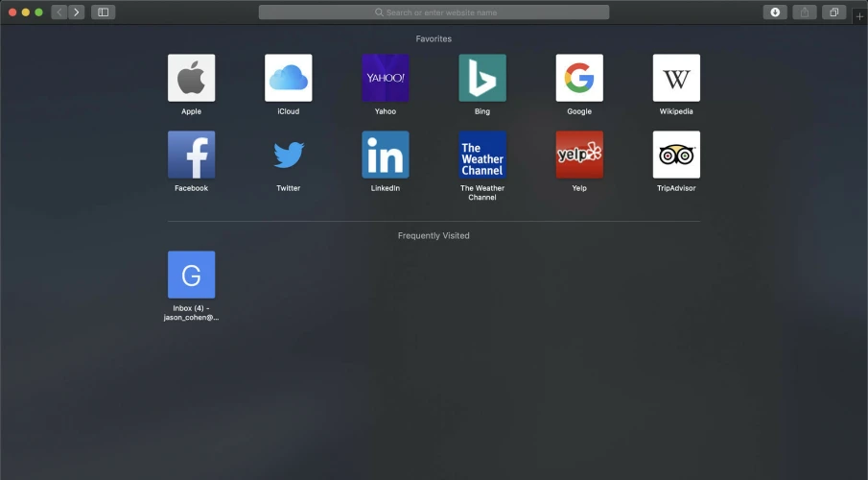Show the Downloads list
868x480 pixels.
point(775,12)
